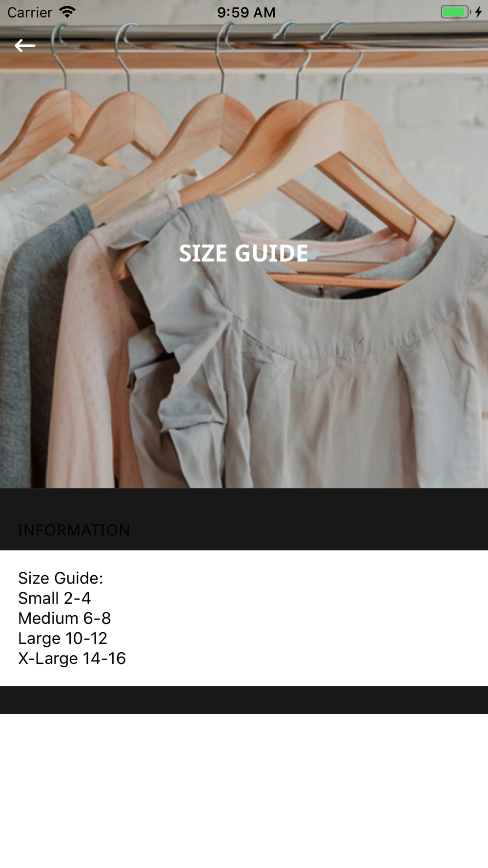
Task: Tap the empty white area at bottom
Action: click(x=244, y=791)
